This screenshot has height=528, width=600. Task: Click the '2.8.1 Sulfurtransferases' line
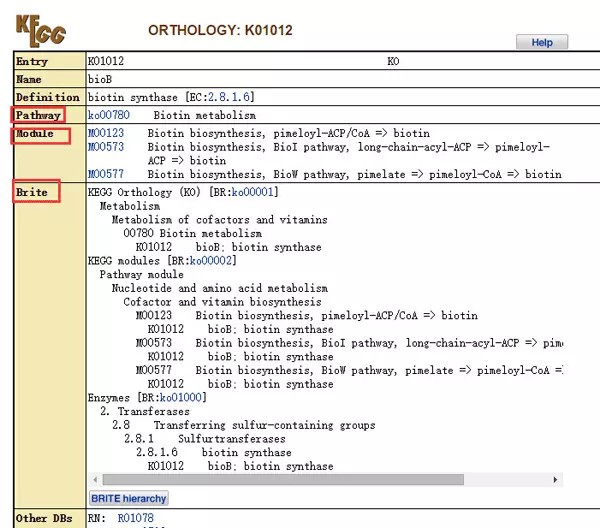click(x=205, y=438)
